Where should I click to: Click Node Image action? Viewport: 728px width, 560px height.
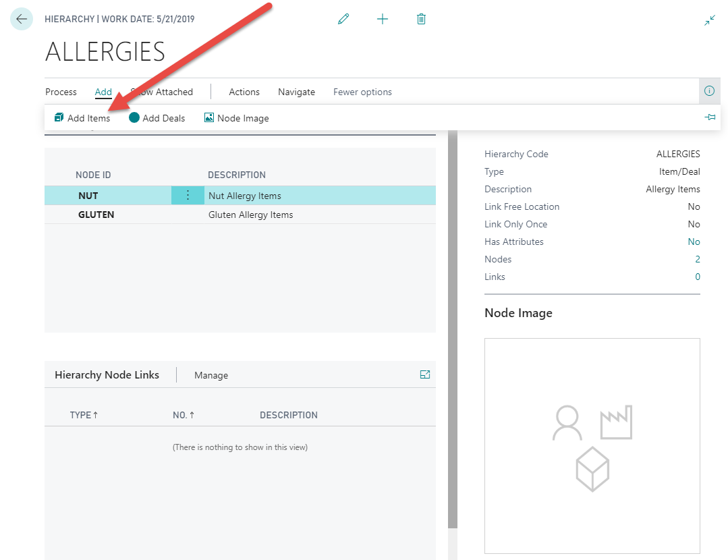[x=237, y=118]
